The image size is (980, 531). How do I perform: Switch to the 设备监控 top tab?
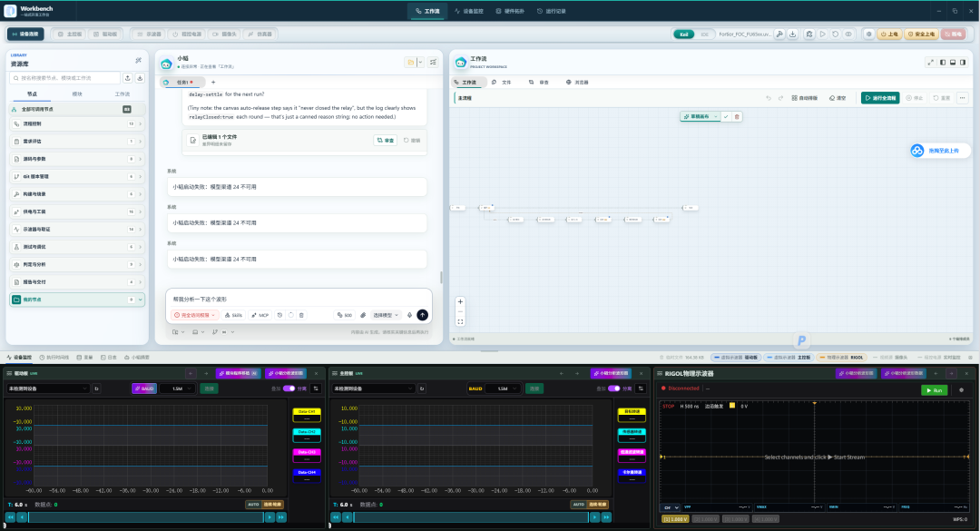coord(469,11)
